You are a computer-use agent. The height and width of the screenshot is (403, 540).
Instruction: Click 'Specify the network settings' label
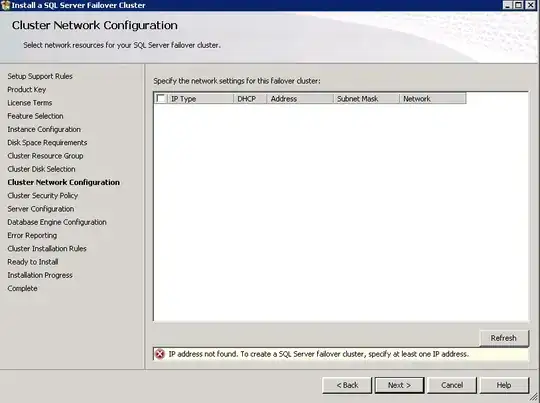237,81
